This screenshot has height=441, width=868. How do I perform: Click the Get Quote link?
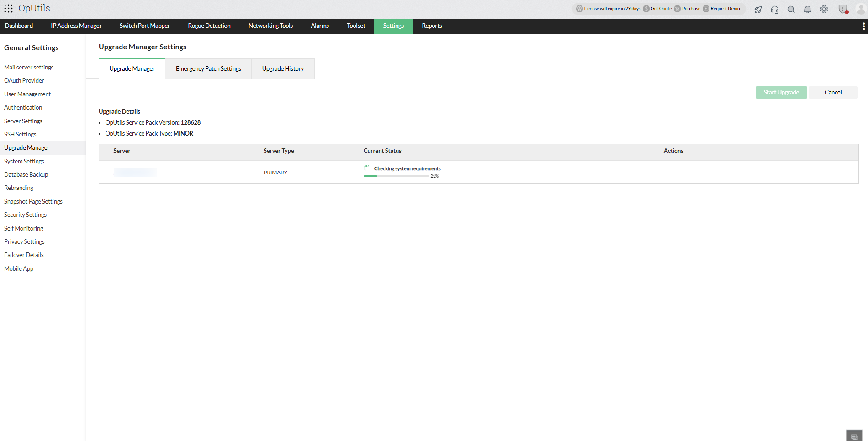(x=657, y=9)
